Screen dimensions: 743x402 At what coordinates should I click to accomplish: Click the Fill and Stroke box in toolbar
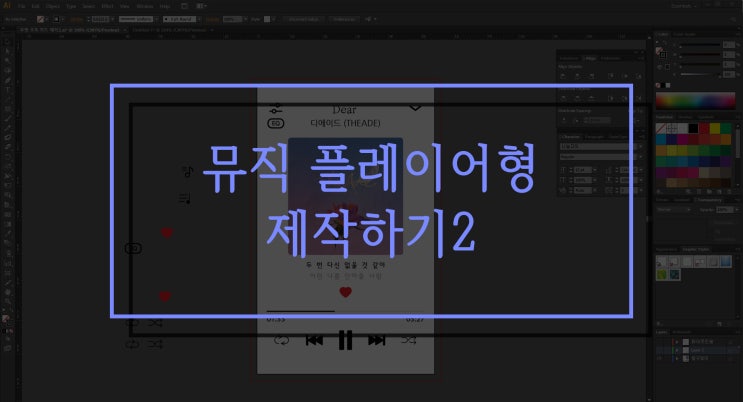coord(6,319)
